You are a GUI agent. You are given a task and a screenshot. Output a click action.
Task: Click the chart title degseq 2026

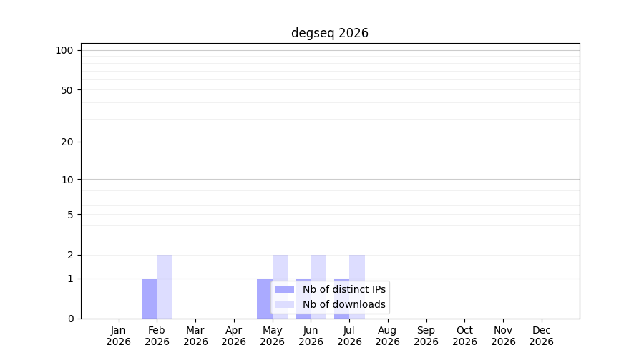329,33
